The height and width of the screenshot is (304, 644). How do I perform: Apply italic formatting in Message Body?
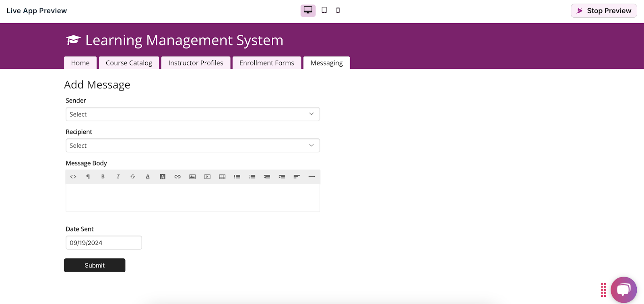click(x=118, y=177)
